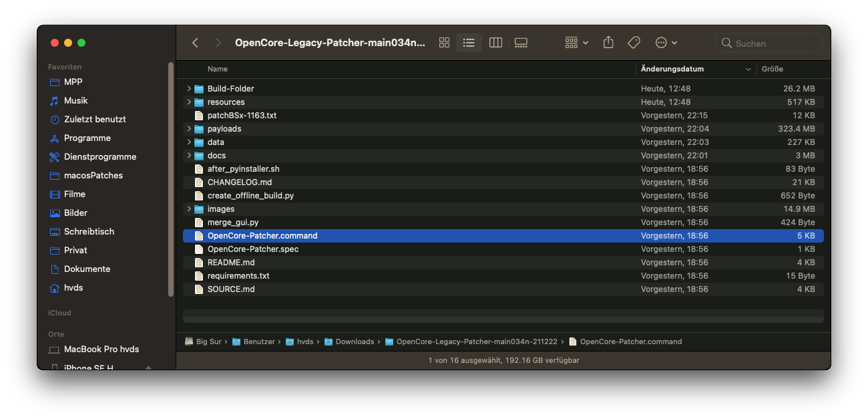Click the Suchen search field
The height and width of the screenshot is (419, 868).
tap(769, 43)
